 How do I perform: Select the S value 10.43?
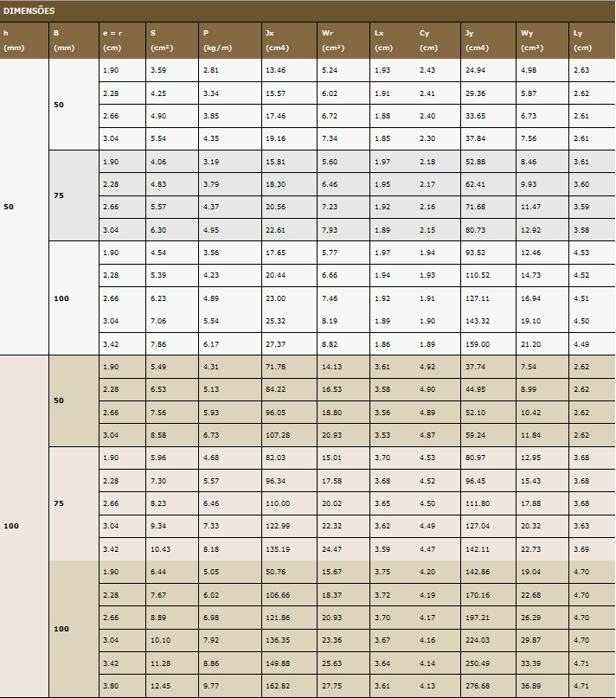160,549
